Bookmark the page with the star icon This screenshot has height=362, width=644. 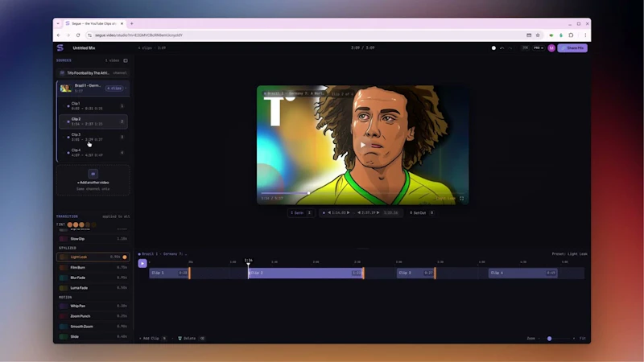pos(538,35)
